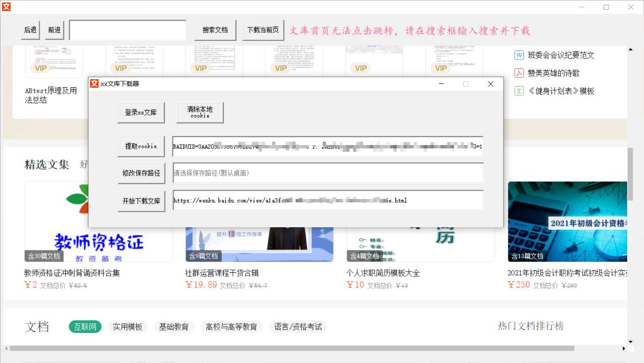Select the 互联网 category tab
The width and height of the screenshot is (644, 363).
click(85, 327)
